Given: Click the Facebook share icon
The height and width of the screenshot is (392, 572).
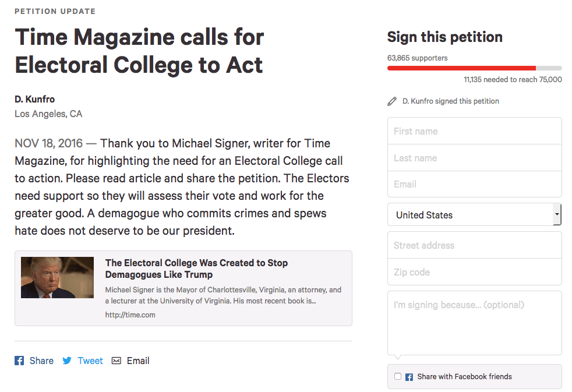Looking at the screenshot, I should point(19,361).
